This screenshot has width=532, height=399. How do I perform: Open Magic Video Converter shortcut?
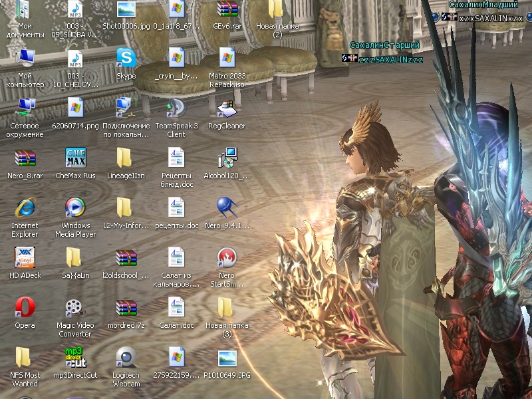[75, 307]
